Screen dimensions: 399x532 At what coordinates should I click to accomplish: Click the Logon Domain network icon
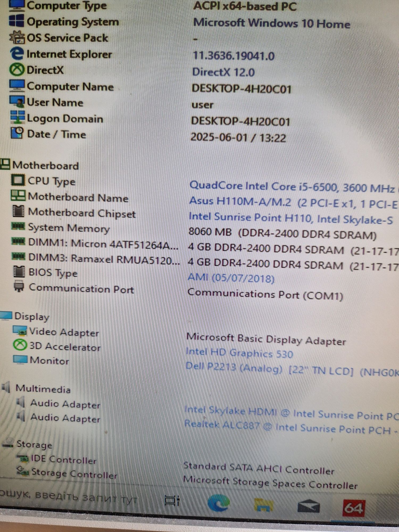click(18, 117)
